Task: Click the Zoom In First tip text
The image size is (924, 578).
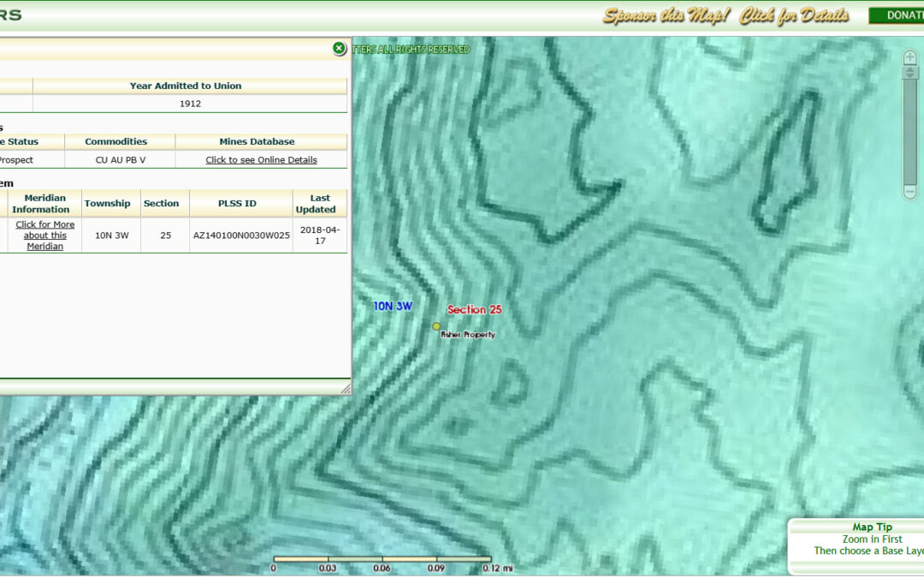Action: [x=874, y=539]
